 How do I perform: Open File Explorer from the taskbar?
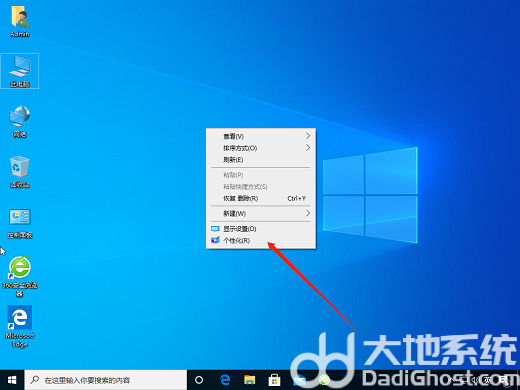[x=249, y=380]
